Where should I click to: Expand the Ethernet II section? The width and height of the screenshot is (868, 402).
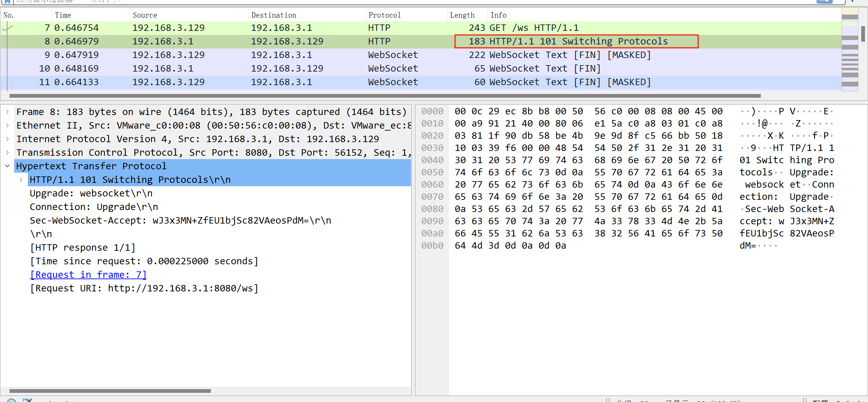point(7,125)
